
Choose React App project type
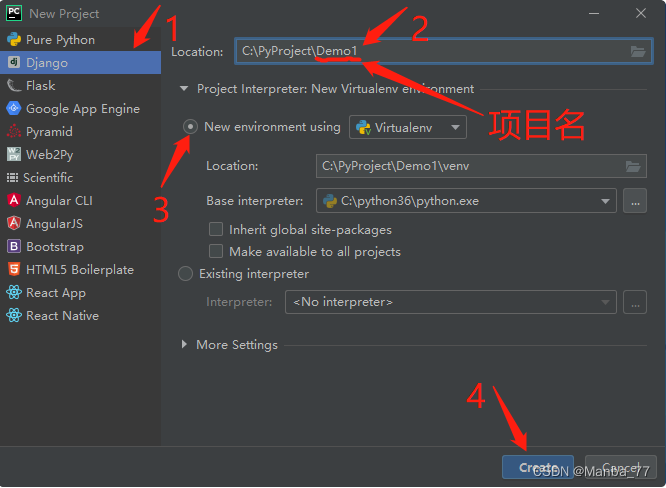(80, 292)
